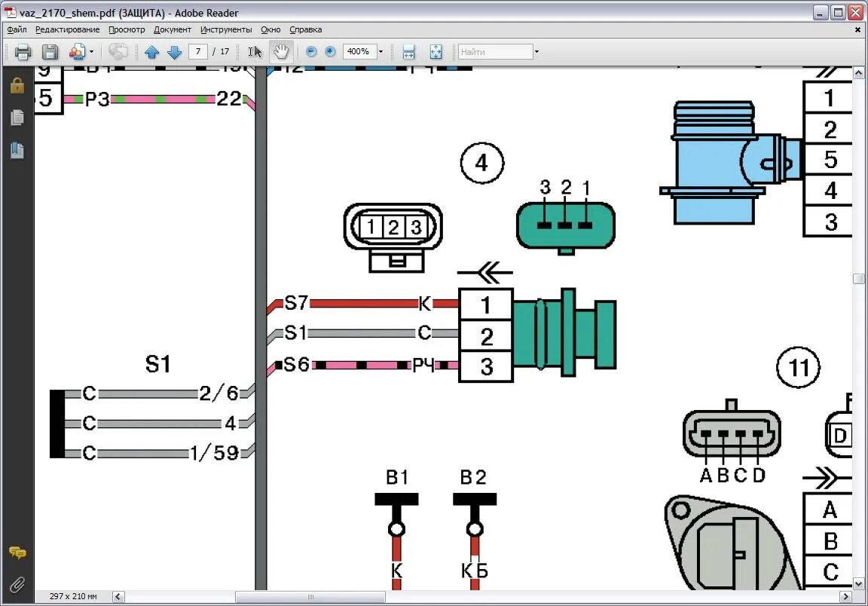Minimize the Adobe Reader window
868x606 pixels.
[x=821, y=12]
